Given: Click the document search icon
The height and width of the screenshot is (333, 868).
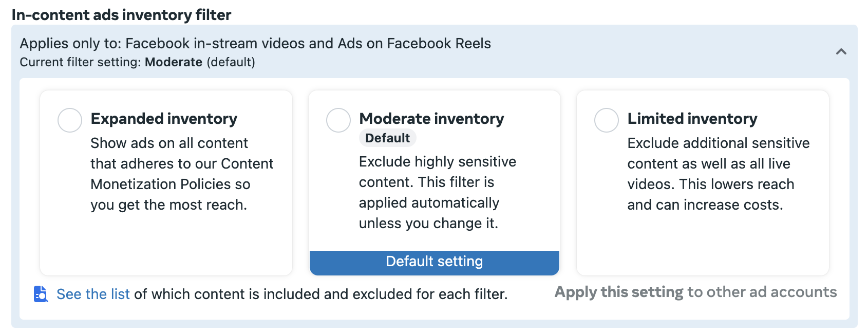Looking at the screenshot, I should pyautogui.click(x=41, y=294).
